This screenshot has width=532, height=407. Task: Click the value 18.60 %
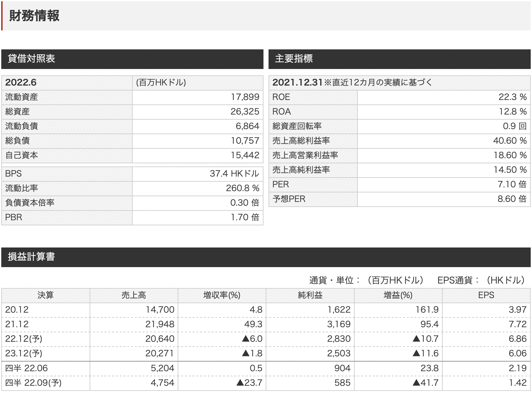tap(510, 155)
